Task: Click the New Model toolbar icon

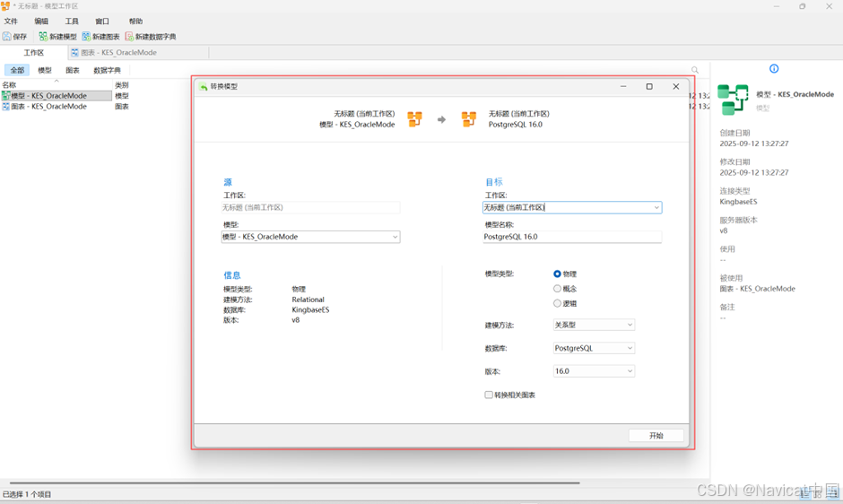Action: (43, 37)
